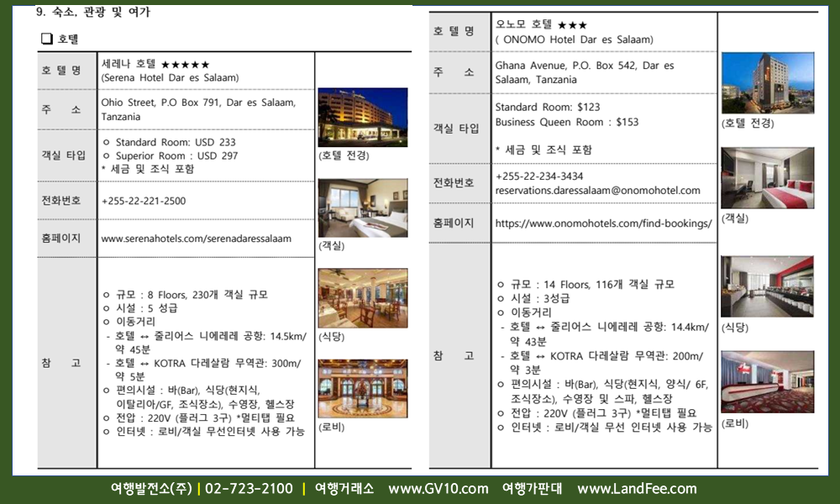Viewport: 840px width, 504px height.
Task: Click the Serena Hotel guest room photo
Action: click(363, 207)
